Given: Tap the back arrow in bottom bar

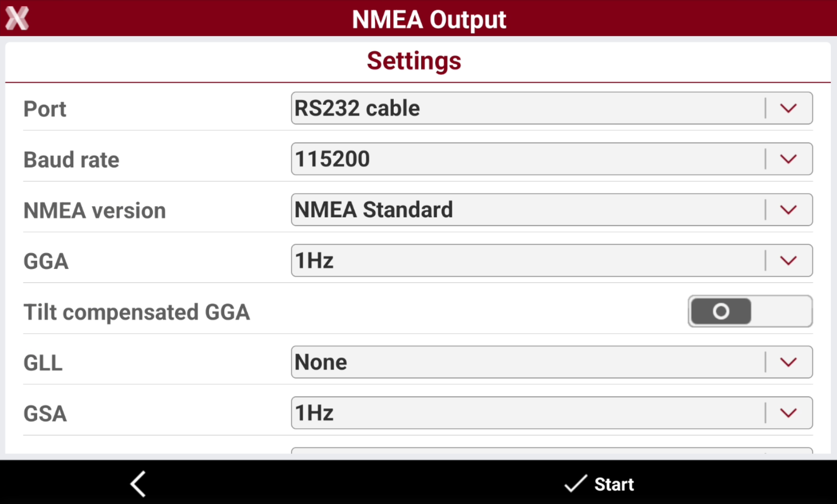Looking at the screenshot, I should [x=138, y=484].
